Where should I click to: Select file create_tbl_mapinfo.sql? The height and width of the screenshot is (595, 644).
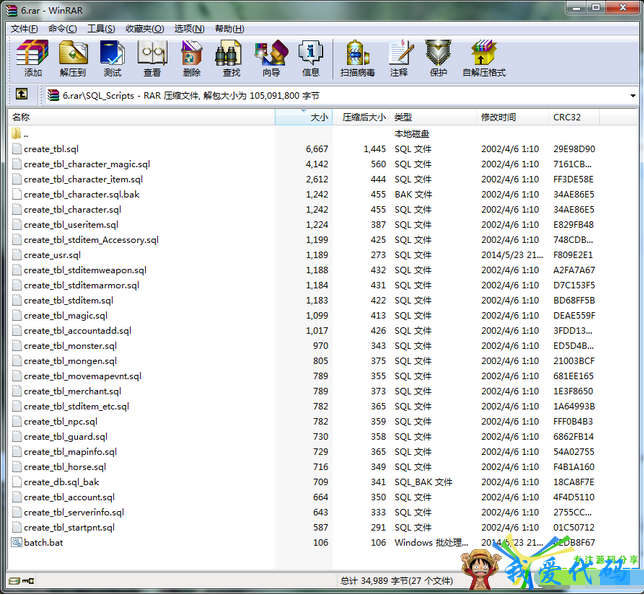[70, 452]
